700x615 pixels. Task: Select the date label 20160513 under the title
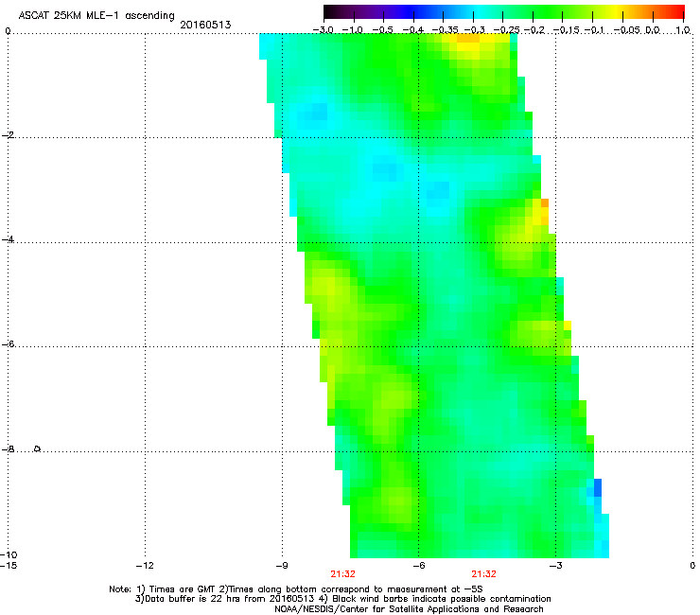coord(205,25)
